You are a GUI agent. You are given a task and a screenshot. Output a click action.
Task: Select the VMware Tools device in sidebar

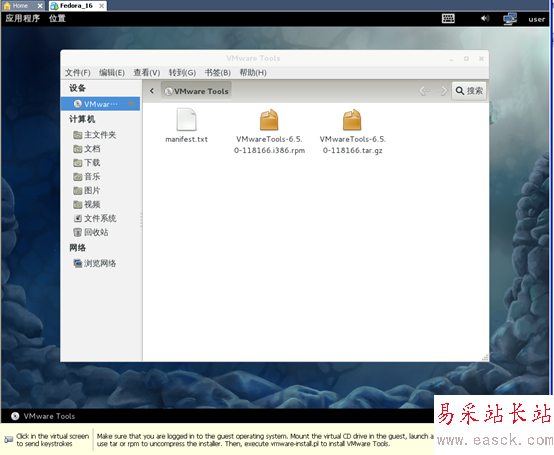pyautogui.click(x=100, y=104)
